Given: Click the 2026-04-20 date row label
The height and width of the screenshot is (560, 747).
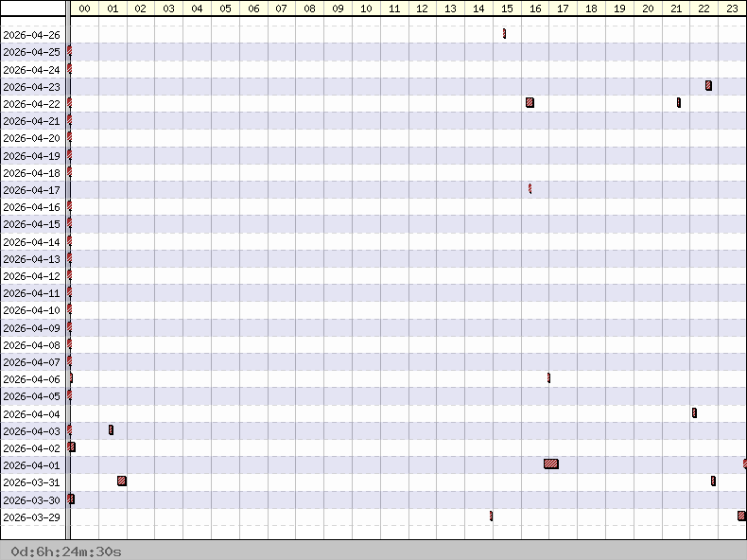Looking at the screenshot, I should tap(32, 138).
